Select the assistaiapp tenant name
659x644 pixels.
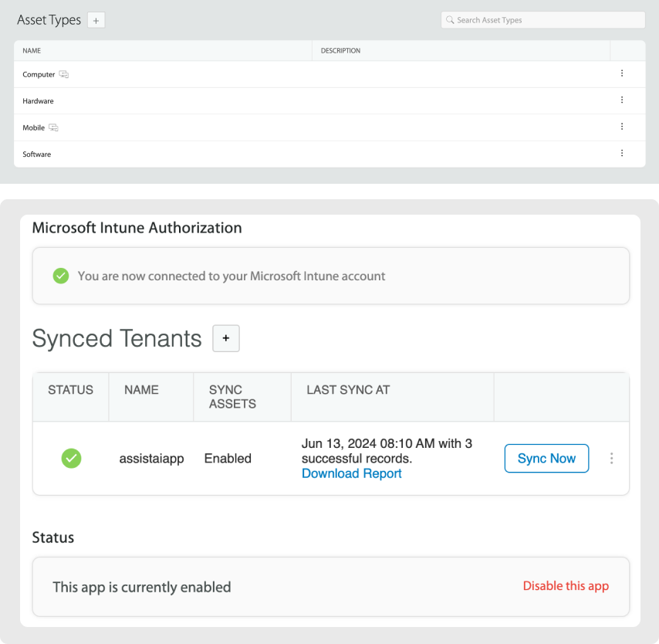pyautogui.click(x=151, y=458)
